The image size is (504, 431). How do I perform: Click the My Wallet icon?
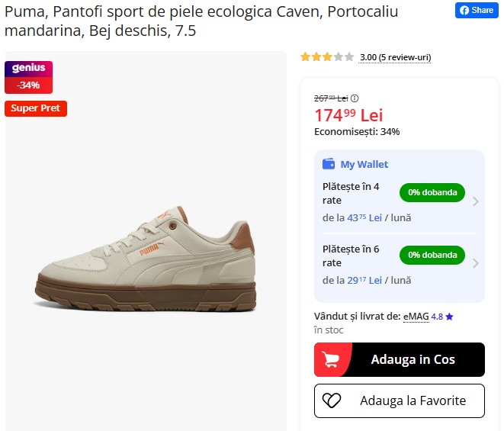[329, 164]
